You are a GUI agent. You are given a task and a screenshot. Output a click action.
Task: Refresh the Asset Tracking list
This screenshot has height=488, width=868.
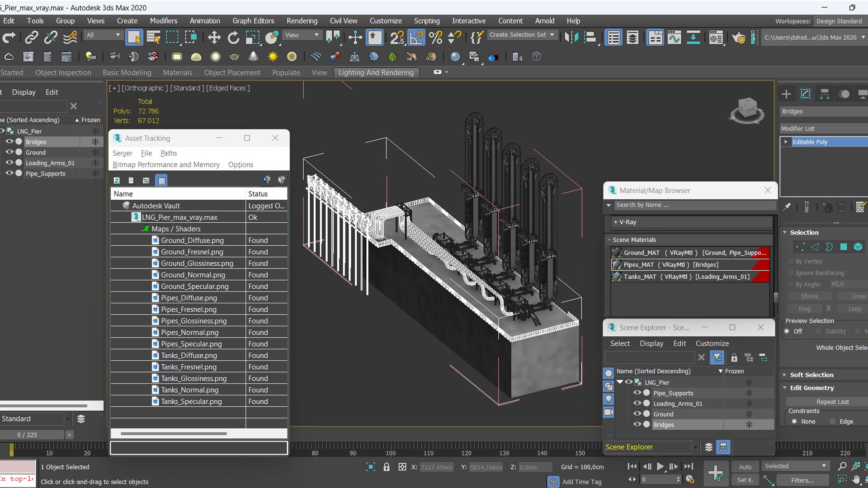click(x=117, y=180)
